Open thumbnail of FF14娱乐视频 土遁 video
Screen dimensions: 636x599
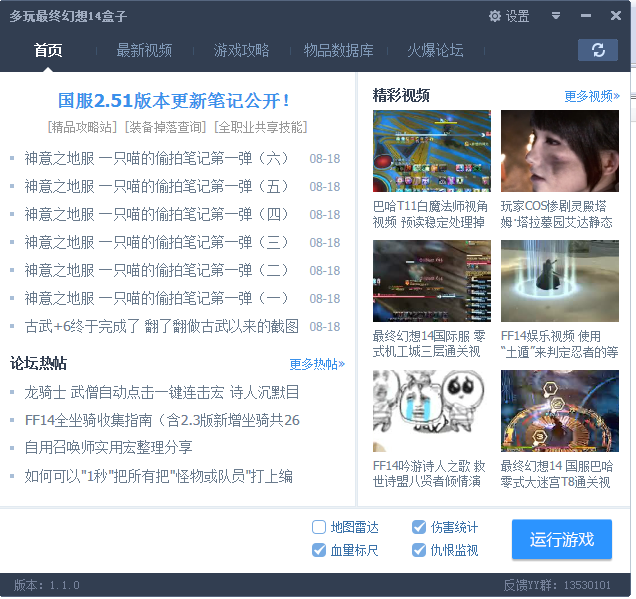560,281
